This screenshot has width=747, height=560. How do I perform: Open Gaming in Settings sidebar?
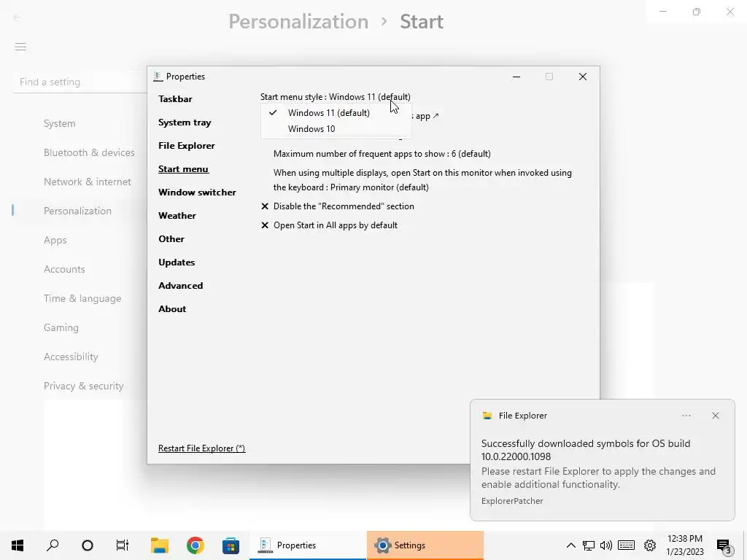pyautogui.click(x=61, y=327)
